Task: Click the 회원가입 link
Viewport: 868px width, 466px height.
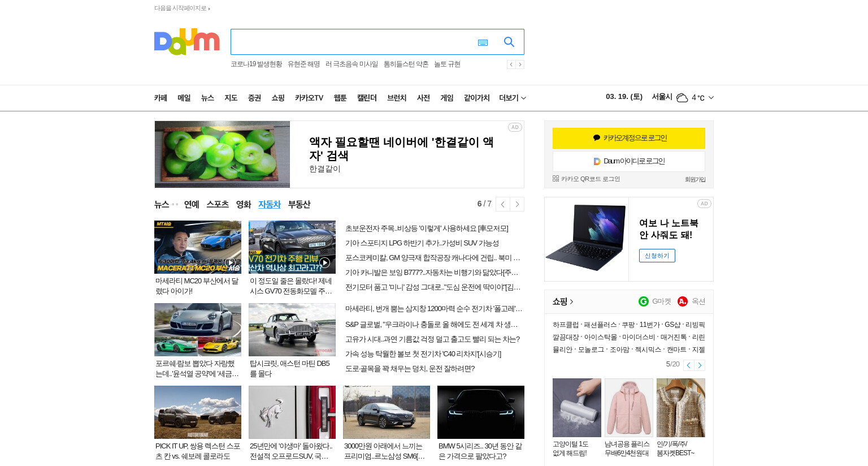Action: tap(695, 179)
